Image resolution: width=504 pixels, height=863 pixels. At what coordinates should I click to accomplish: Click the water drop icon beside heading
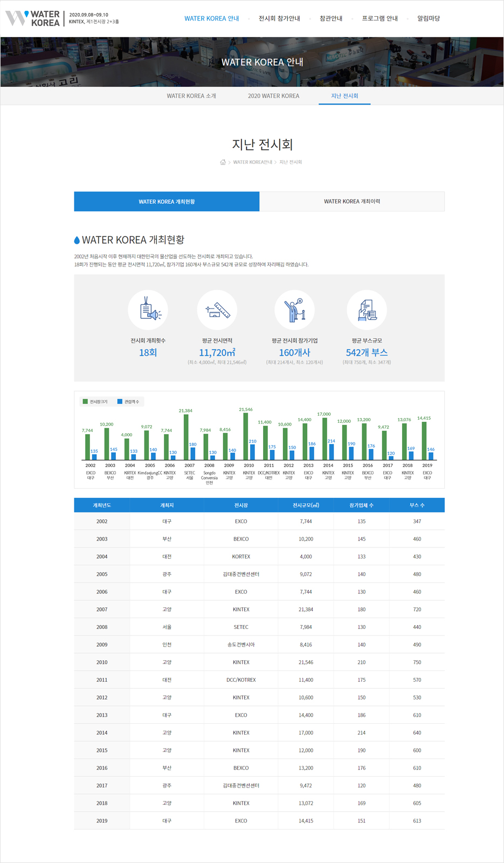click(x=77, y=240)
